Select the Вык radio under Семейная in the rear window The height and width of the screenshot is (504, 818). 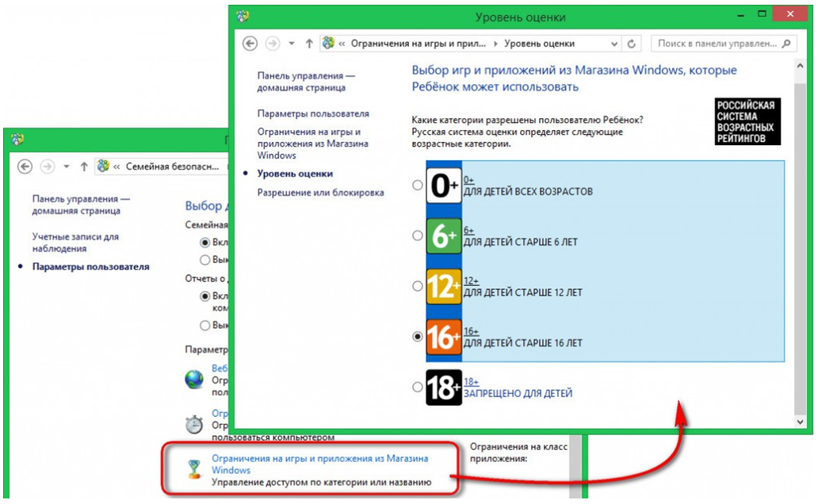[205, 260]
